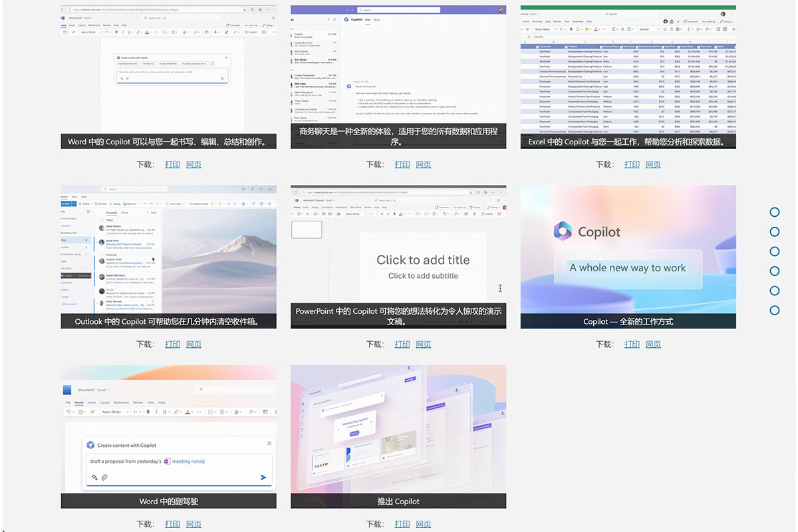Click the 打印 link under the 'Word 中的副驾驶' image
The width and height of the screenshot is (798, 532).
click(x=172, y=523)
